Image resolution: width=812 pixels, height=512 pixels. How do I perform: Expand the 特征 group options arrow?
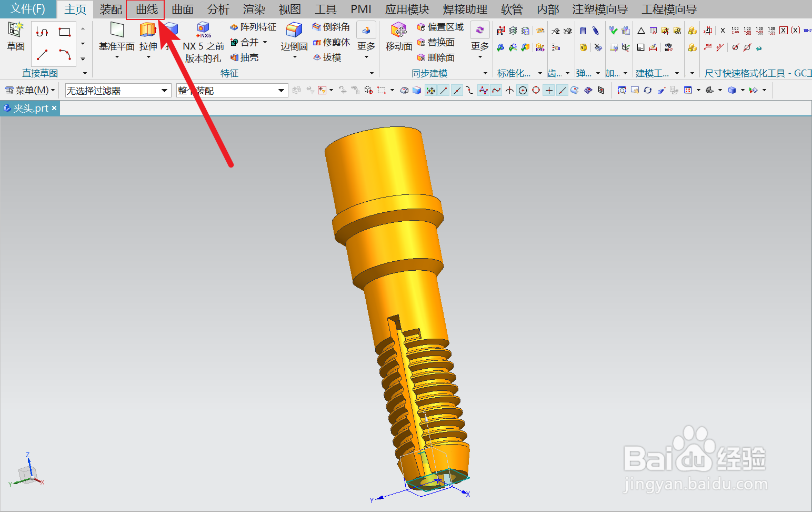tap(372, 73)
